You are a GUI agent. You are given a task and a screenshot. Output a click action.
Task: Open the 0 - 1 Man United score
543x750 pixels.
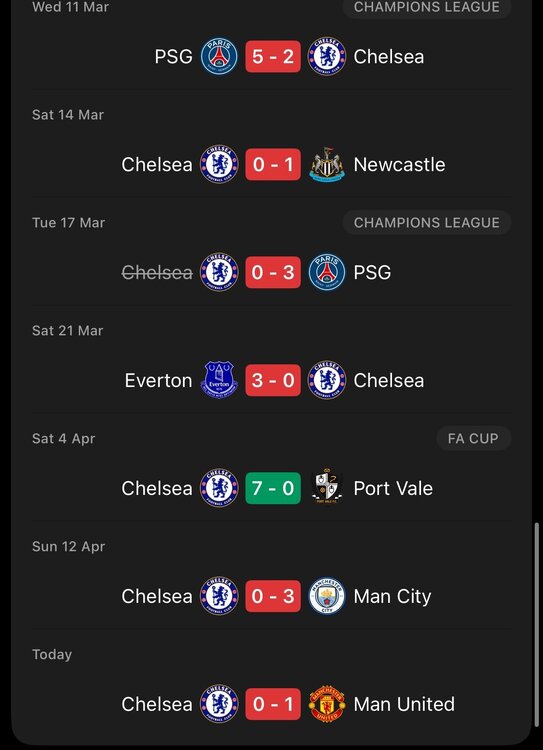(x=273, y=704)
